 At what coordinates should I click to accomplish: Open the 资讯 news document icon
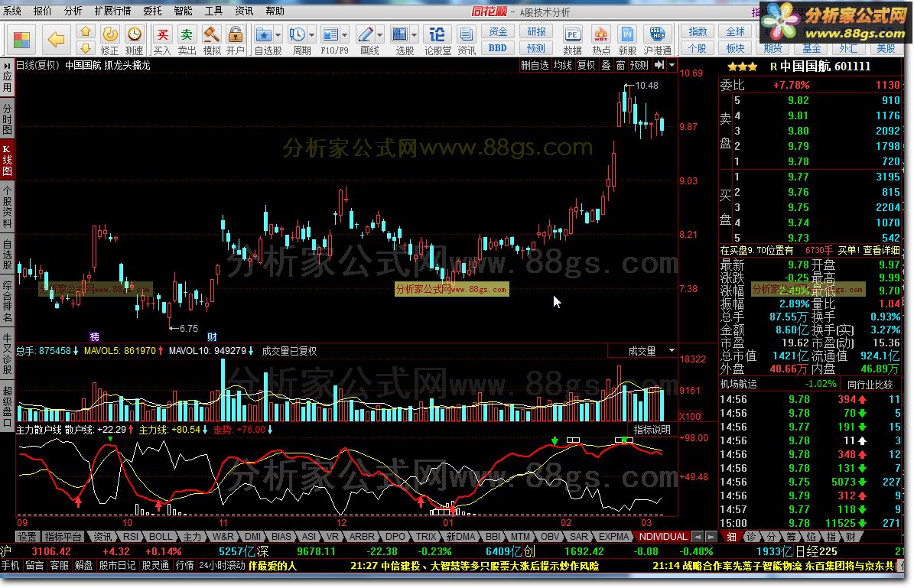point(467,41)
